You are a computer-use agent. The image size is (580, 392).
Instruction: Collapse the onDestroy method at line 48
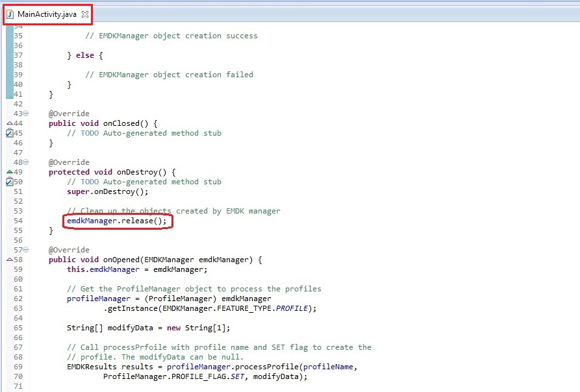[26, 162]
